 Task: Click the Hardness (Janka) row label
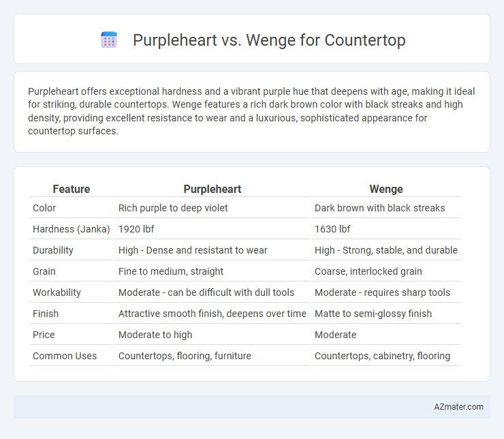point(72,229)
